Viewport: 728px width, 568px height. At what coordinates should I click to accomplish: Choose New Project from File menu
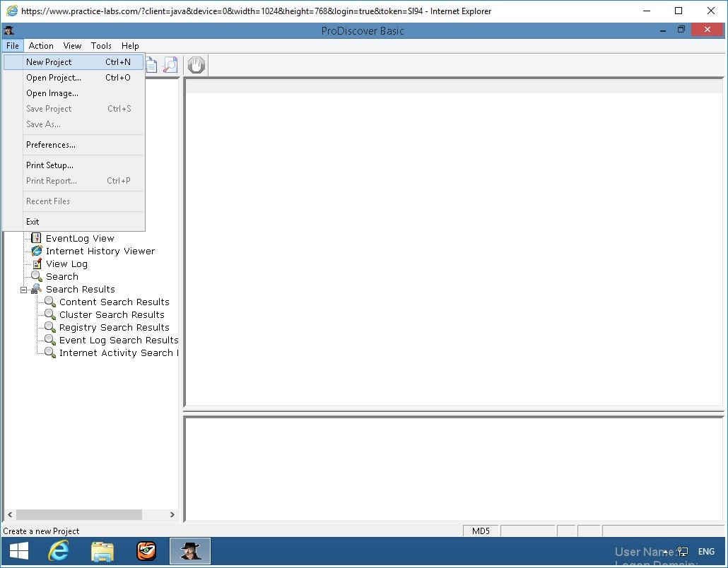coord(74,61)
